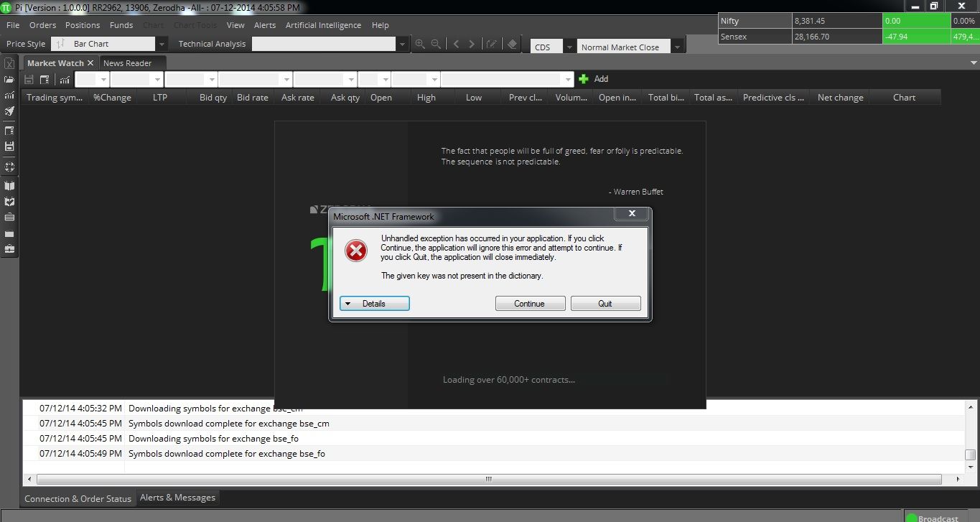The height and width of the screenshot is (522, 980).
Task: Open the Positions menu
Action: 83,25
